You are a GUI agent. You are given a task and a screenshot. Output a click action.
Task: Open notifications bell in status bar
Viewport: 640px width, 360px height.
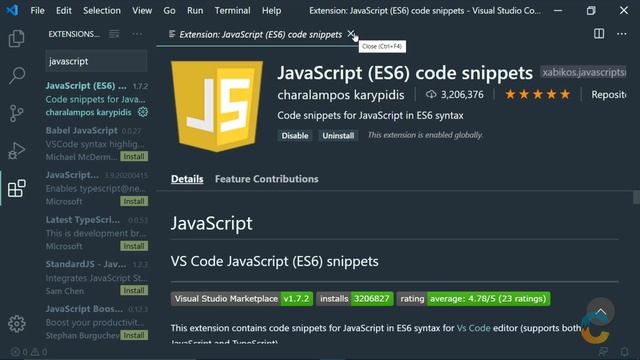click(x=624, y=351)
